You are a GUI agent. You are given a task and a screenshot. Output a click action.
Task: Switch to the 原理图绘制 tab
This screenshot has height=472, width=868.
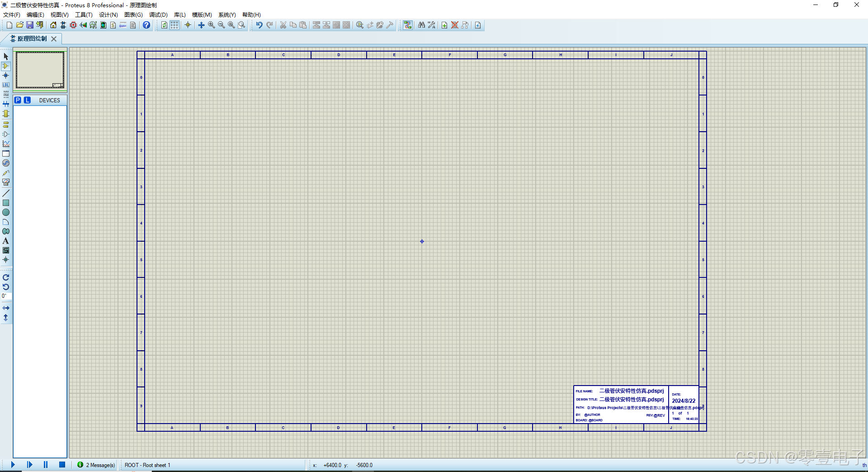pyautogui.click(x=32, y=39)
